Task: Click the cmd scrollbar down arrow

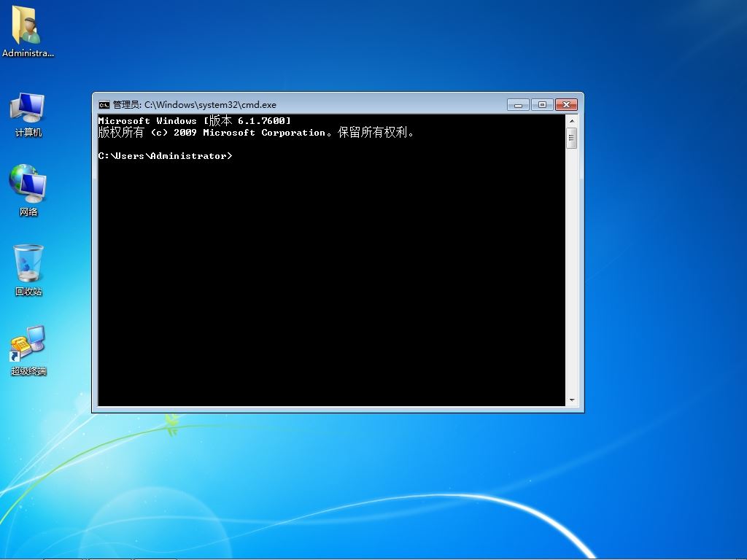Action: coord(572,400)
